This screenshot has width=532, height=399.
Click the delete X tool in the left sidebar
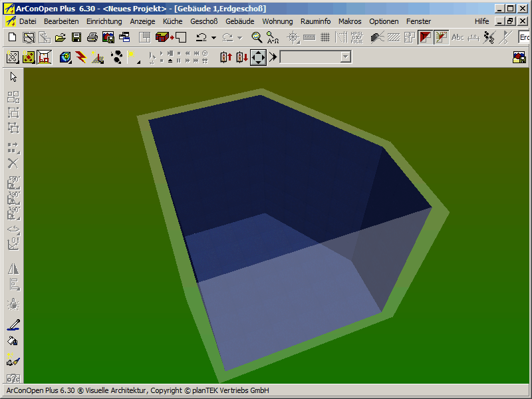point(13,164)
